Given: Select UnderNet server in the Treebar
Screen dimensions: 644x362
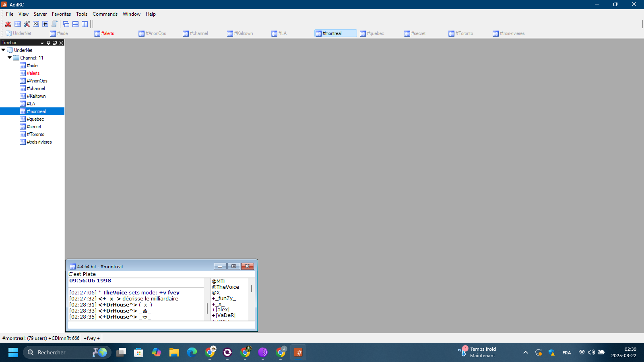Looking at the screenshot, I should (x=23, y=50).
